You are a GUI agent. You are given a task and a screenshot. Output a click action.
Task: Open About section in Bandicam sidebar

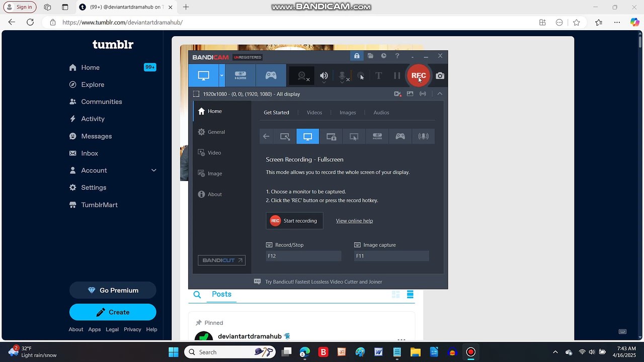click(x=222, y=194)
